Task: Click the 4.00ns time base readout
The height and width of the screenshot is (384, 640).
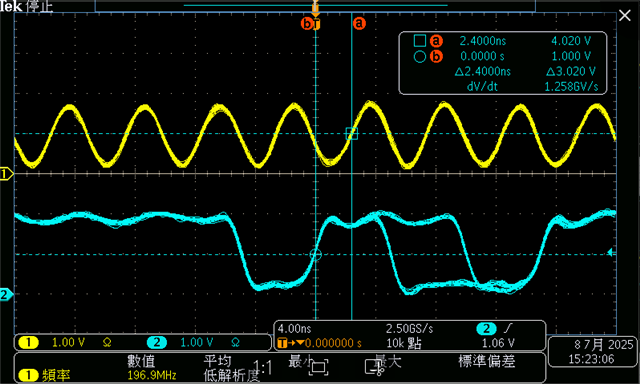Action: point(294,329)
